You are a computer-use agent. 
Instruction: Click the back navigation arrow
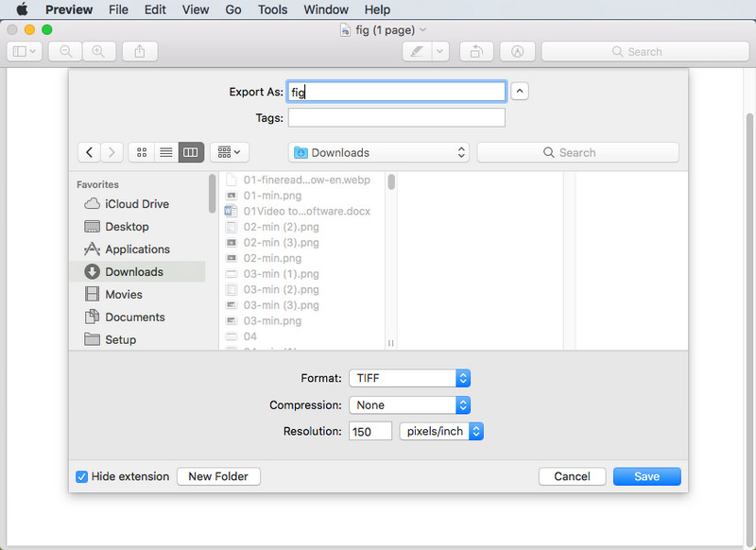point(89,152)
